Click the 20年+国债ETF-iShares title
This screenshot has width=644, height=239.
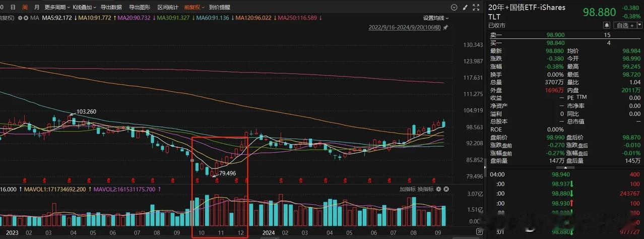[x=527, y=8]
